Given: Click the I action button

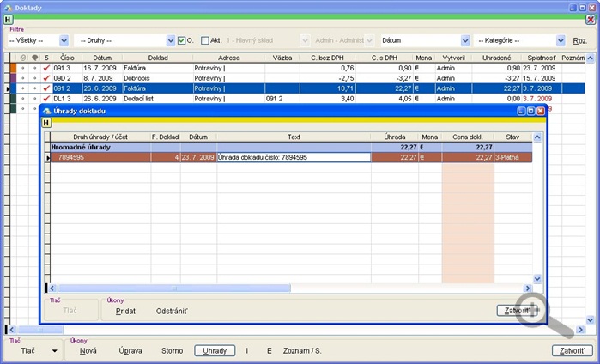Looking at the screenshot, I should [x=247, y=351].
